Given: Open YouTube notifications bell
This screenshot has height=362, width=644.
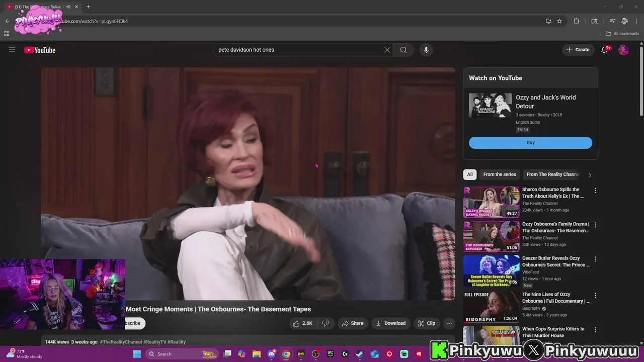Looking at the screenshot, I should [x=605, y=50].
